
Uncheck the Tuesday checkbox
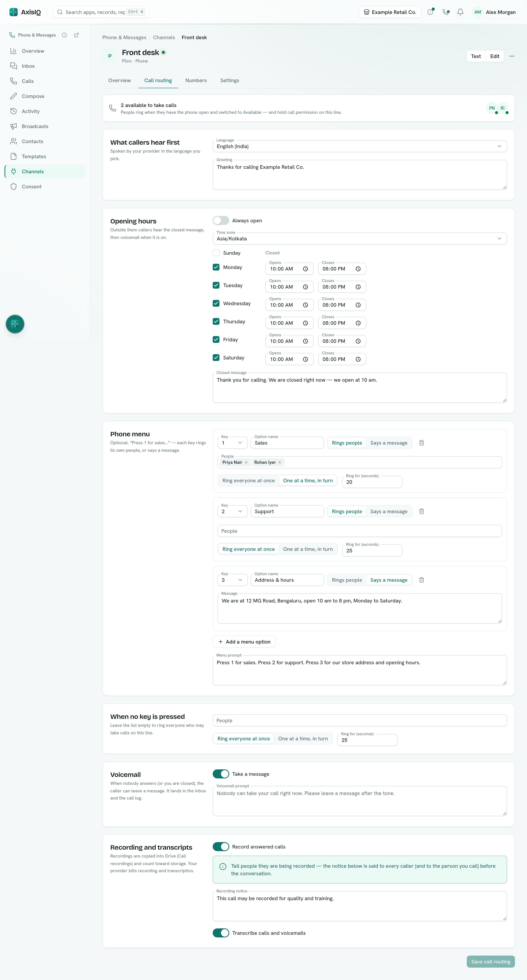tap(216, 285)
